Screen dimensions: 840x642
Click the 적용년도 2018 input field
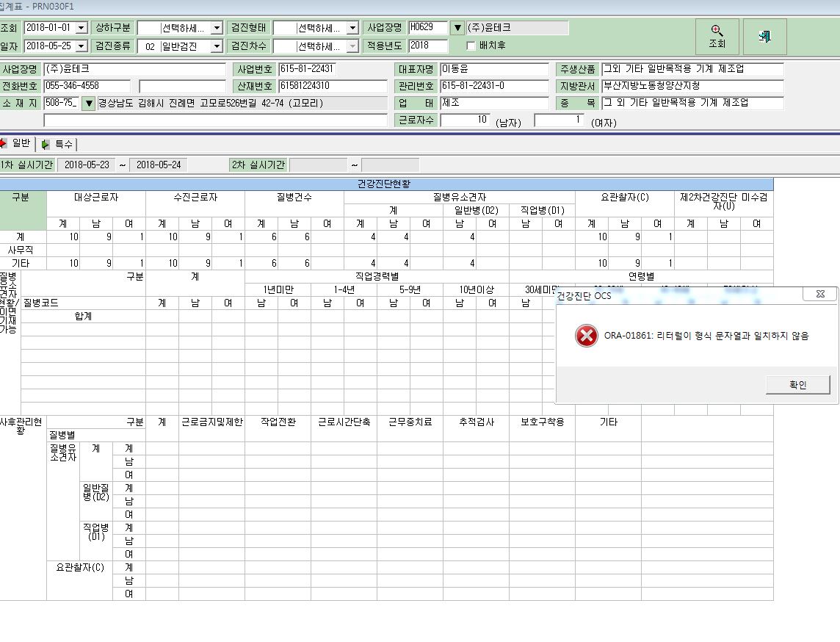427,46
